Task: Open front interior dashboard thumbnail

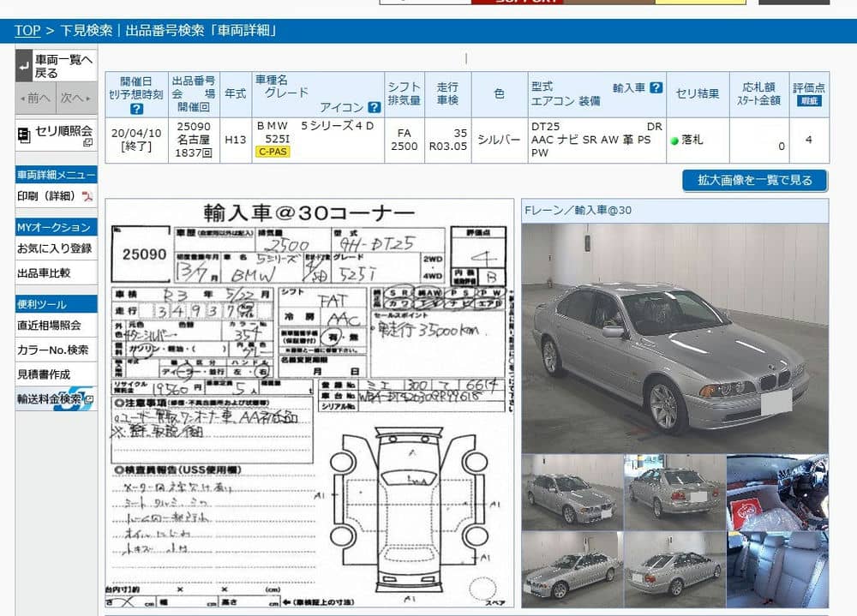Action: tap(777, 492)
